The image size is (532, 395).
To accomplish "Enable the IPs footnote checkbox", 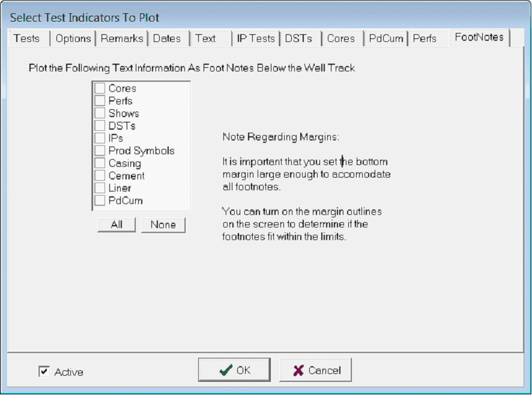I will click(x=100, y=138).
